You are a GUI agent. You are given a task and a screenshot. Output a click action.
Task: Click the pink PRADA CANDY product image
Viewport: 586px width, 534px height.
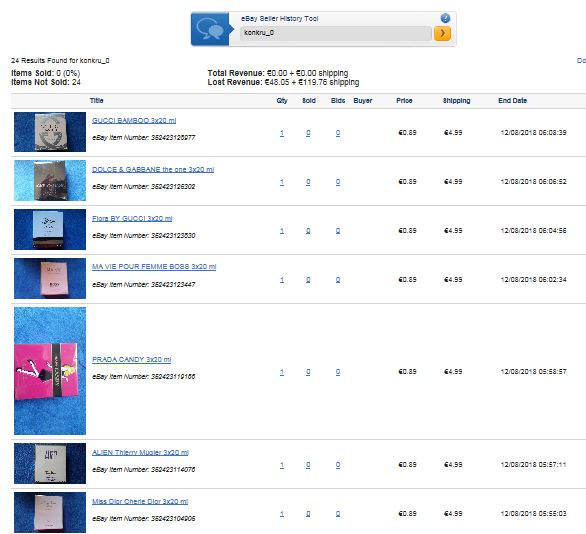tap(50, 371)
